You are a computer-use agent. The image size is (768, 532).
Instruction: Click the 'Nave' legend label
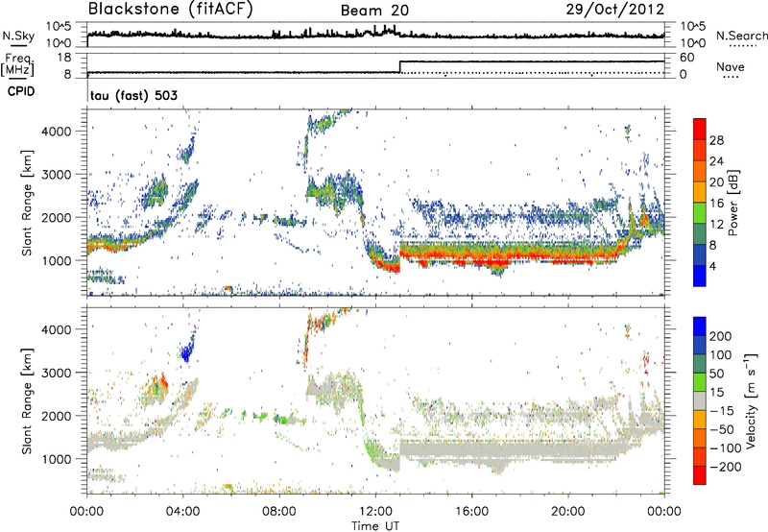(731, 66)
